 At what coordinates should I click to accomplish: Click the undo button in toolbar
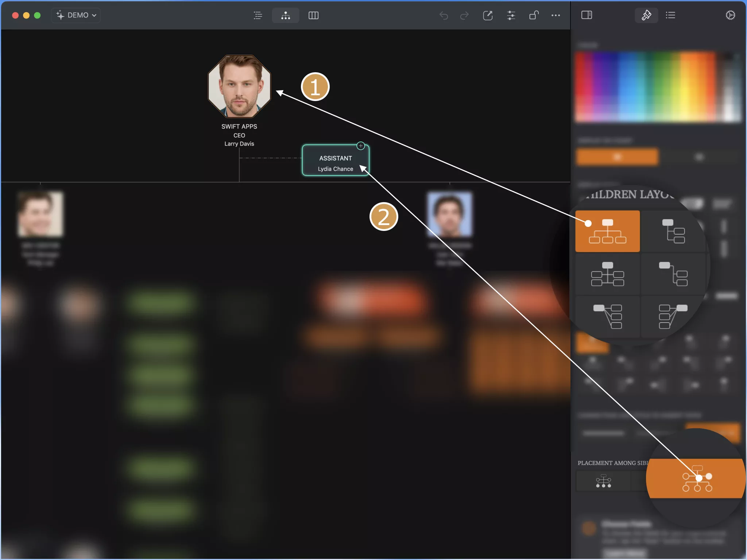(x=444, y=15)
